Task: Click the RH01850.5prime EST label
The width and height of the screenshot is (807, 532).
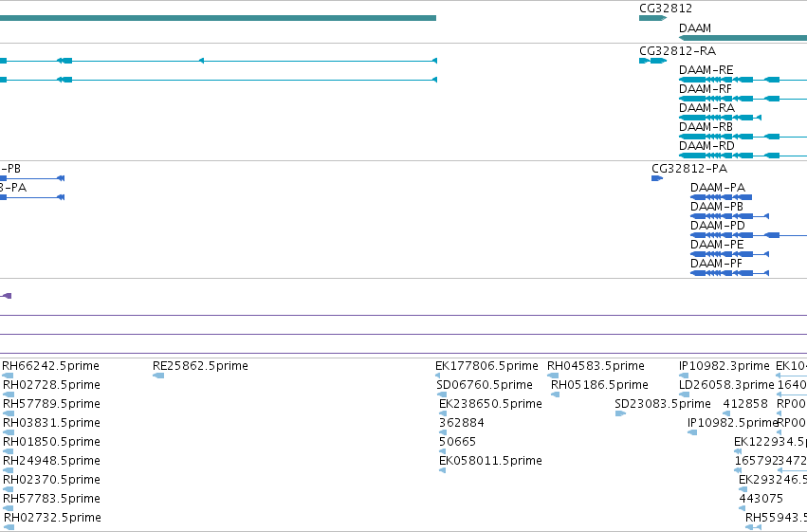Action: (x=51, y=442)
